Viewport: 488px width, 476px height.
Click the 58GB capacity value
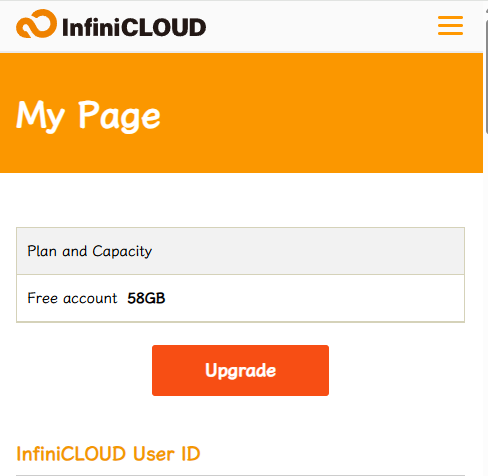coord(146,298)
